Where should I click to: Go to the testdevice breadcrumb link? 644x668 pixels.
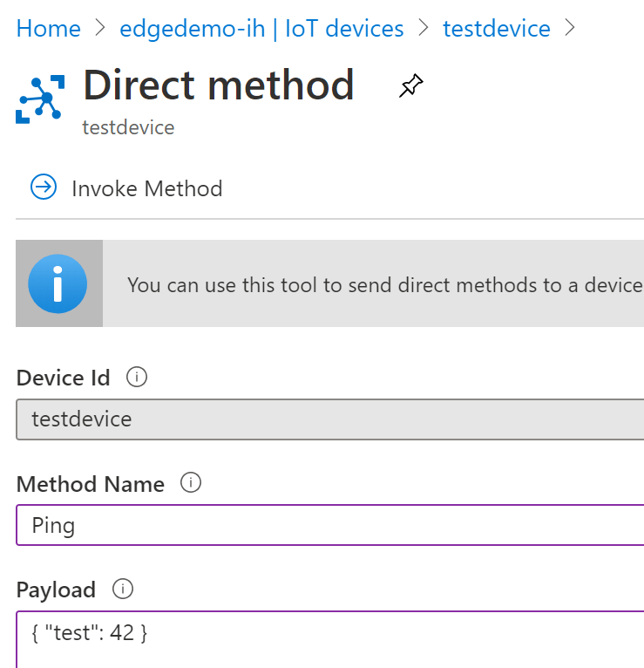[x=496, y=29]
